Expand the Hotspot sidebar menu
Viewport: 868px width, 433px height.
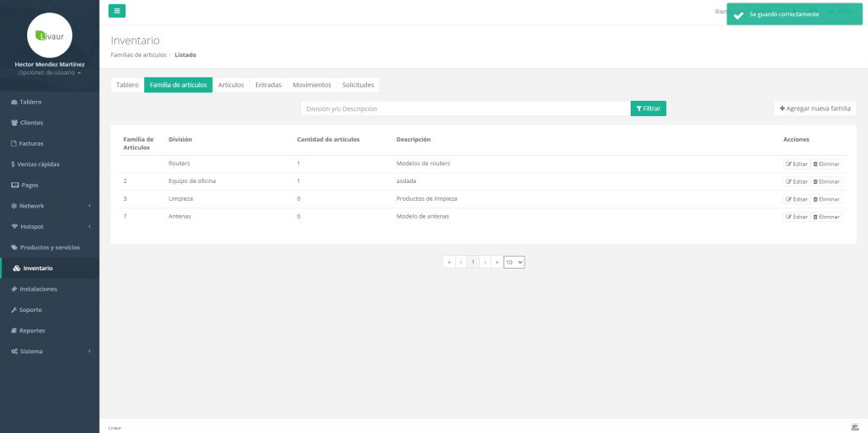pyautogui.click(x=50, y=226)
